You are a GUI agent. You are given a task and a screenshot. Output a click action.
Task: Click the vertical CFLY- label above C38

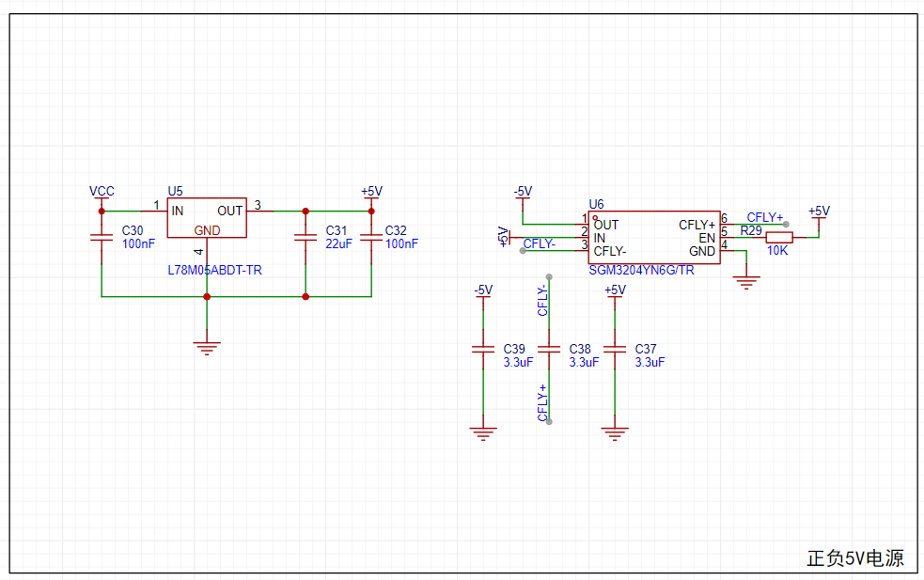(542, 301)
